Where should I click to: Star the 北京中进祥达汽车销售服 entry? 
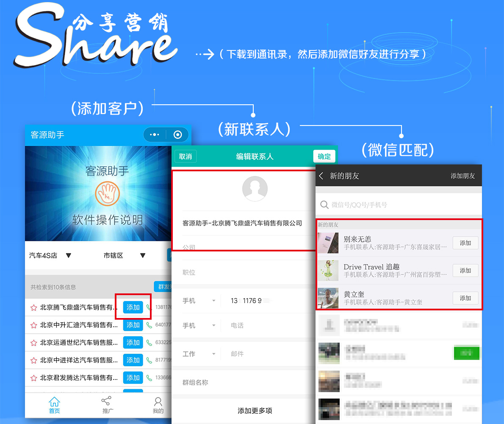[x=33, y=360]
